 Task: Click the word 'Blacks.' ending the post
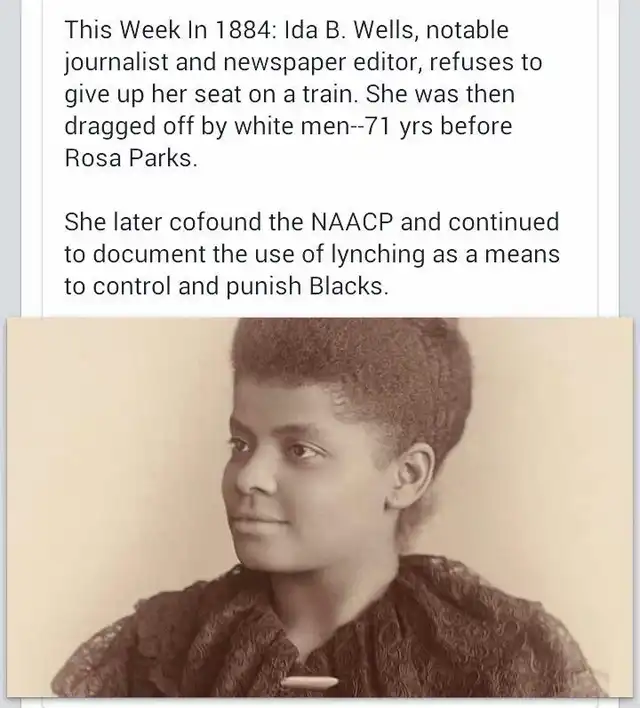click(x=349, y=286)
